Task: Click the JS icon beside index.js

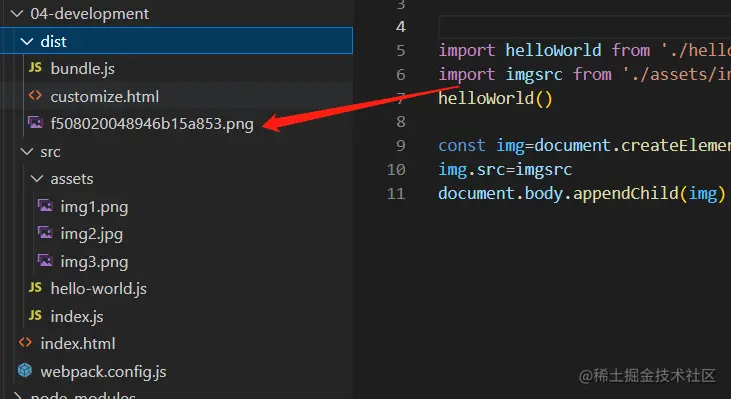Action: [x=35, y=316]
